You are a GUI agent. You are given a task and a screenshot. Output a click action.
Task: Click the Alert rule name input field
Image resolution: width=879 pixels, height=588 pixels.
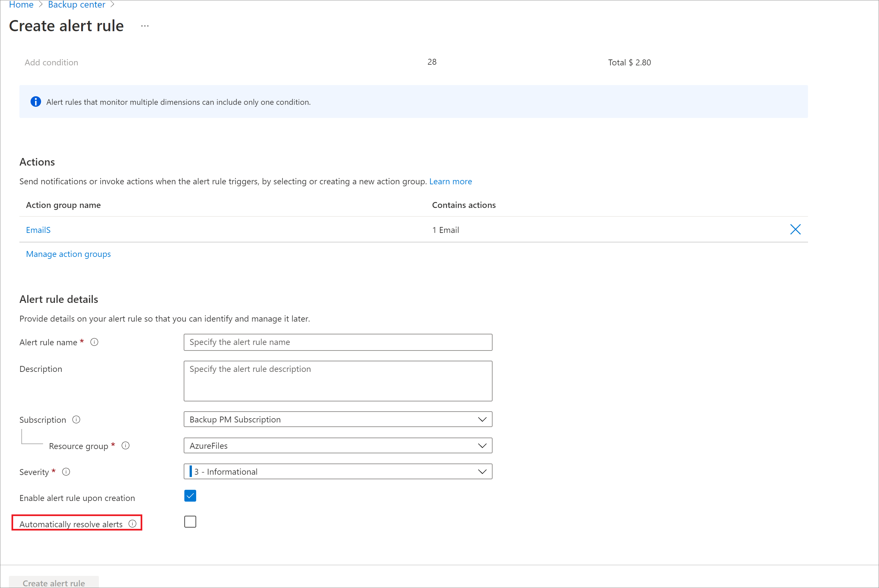[x=337, y=342]
